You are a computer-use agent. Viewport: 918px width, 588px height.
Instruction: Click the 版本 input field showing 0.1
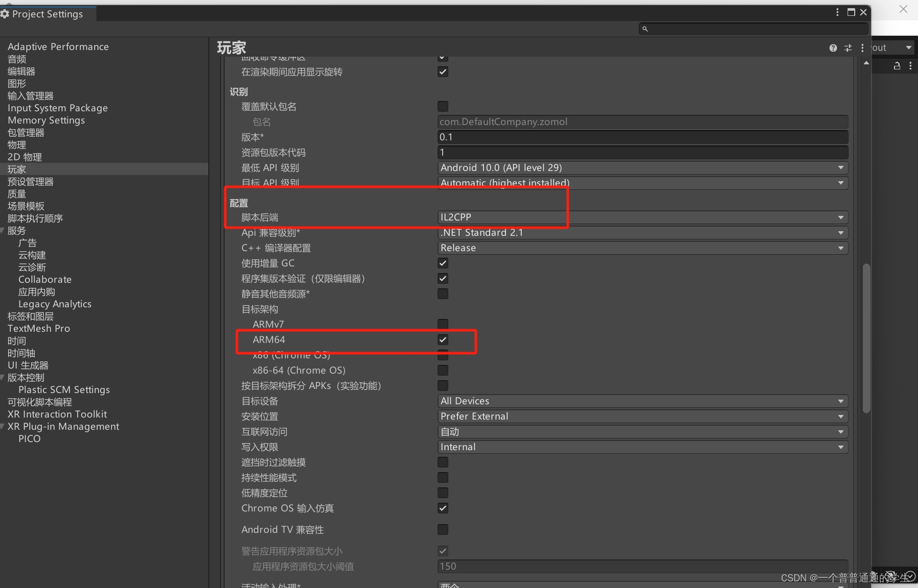pyautogui.click(x=643, y=137)
